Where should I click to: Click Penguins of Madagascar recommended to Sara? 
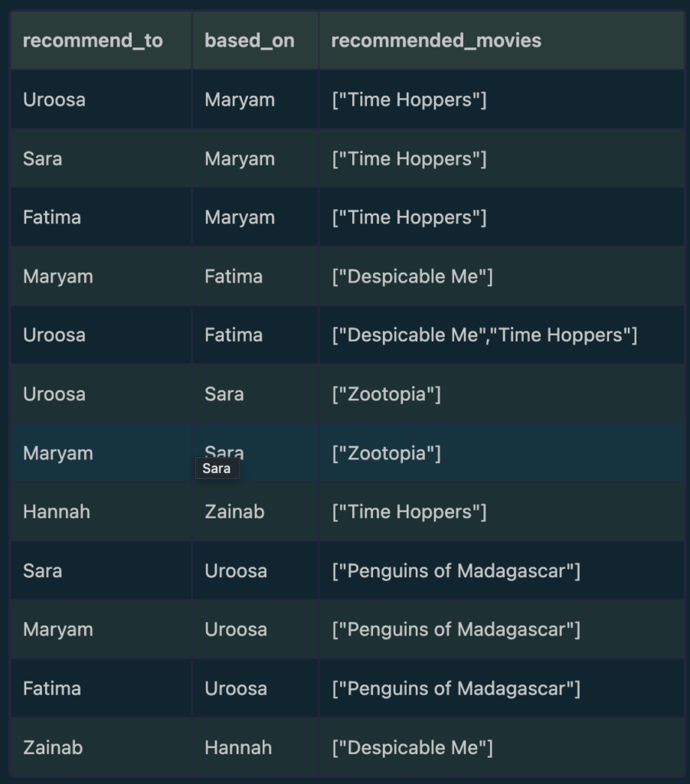456,570
